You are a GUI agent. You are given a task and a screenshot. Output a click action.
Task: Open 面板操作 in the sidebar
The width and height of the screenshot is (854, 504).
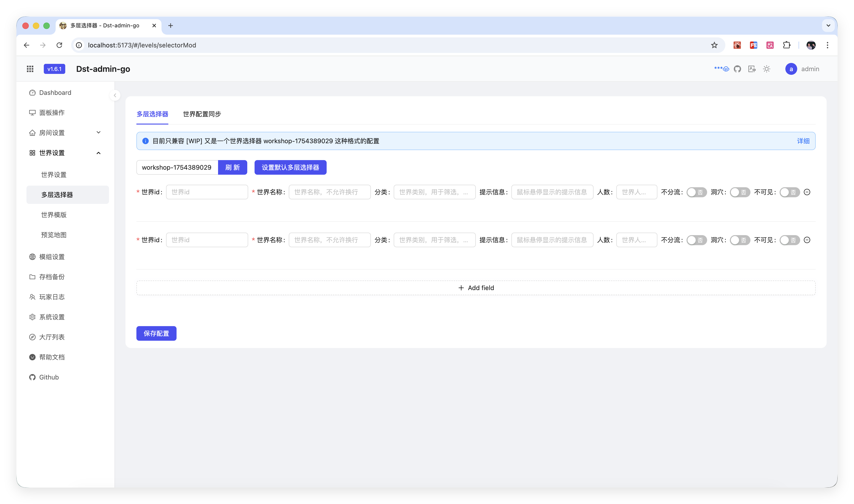68,113
